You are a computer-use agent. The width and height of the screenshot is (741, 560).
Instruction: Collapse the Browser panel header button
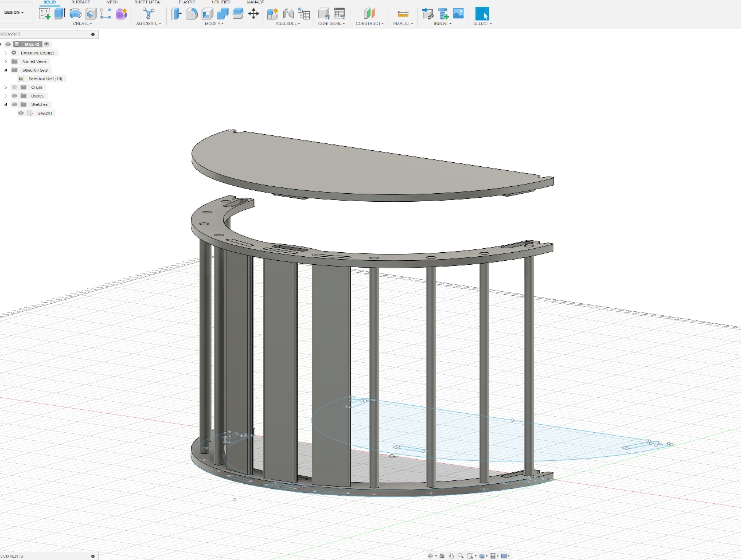tap(93, 34)
